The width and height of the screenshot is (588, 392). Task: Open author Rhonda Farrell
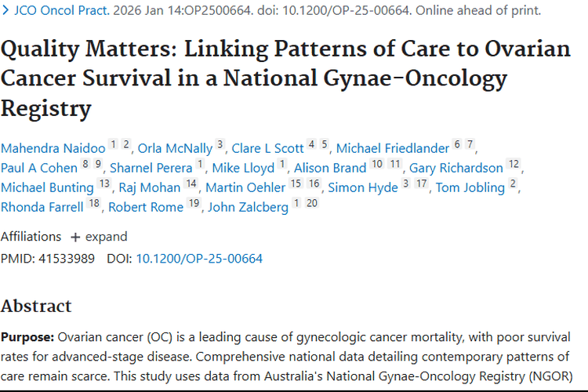click(42, 207)
